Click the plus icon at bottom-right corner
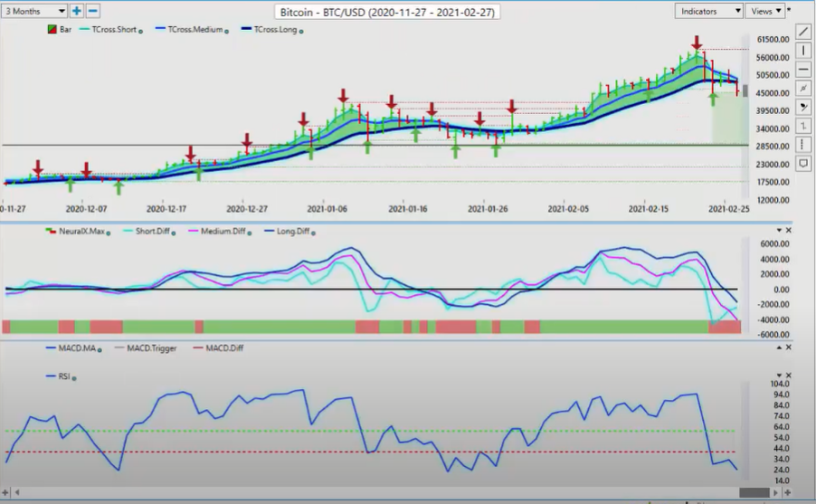816x504 pixels. [x=787, y=492]
